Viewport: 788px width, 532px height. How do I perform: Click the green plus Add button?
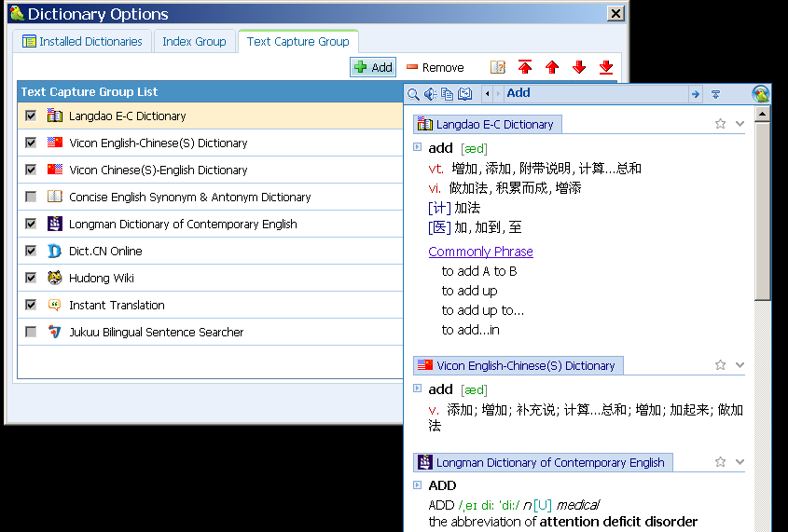tap(373, 67)
